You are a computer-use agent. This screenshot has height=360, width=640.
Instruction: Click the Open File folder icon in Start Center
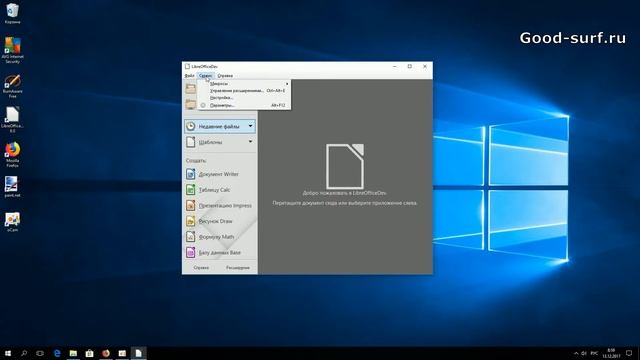[191, 88]
